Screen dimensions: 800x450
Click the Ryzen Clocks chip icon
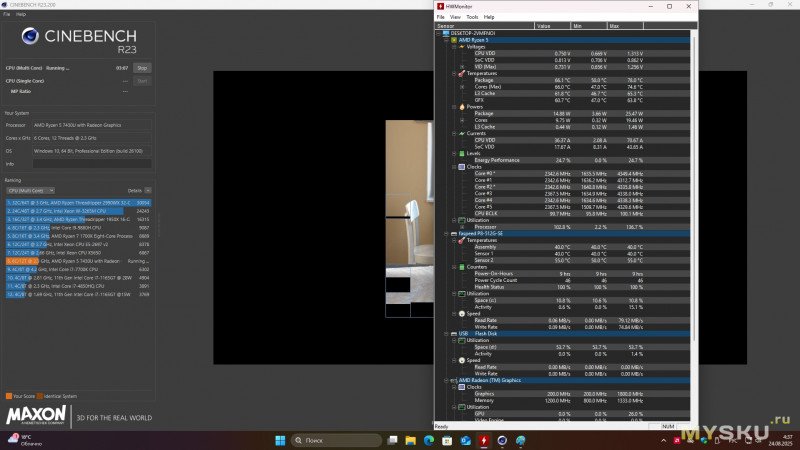point(462,167)
